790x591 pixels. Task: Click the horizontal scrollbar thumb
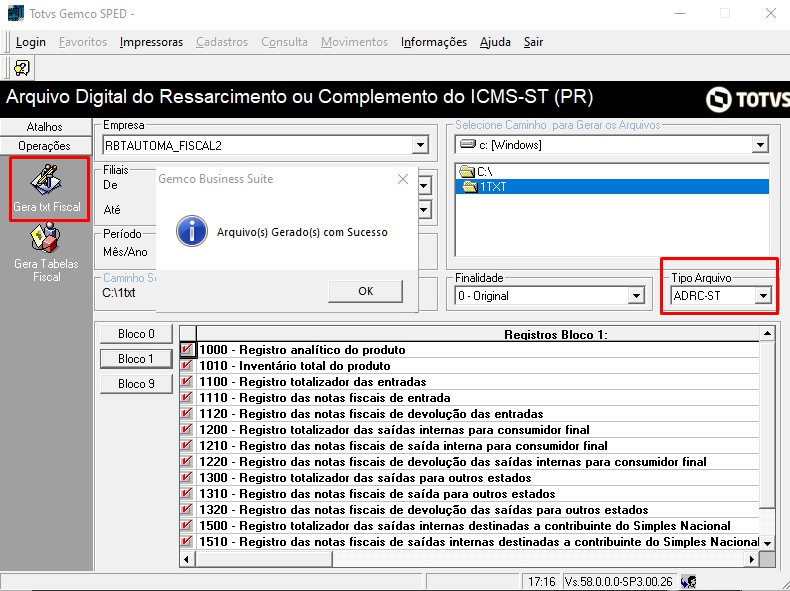pos(264,559)
